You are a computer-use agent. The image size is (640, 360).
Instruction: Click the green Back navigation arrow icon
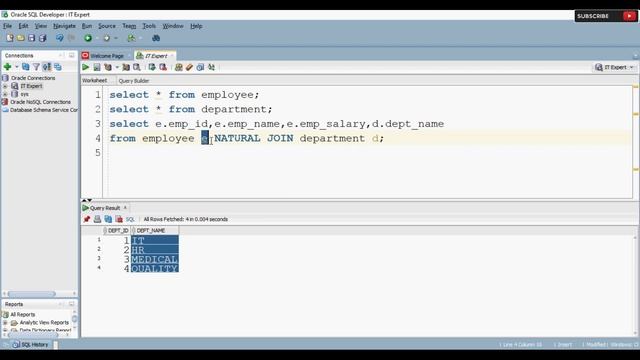88,38
